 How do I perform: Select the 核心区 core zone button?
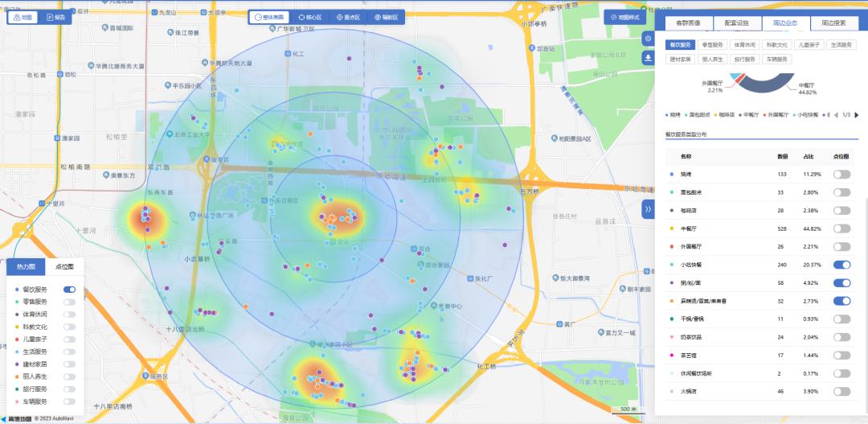click(x=309, y=17)
